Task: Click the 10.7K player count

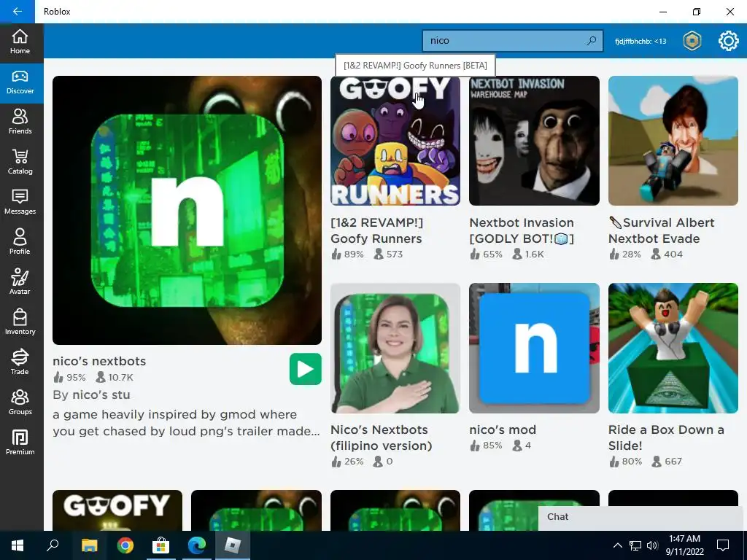Action: (115, 378)
